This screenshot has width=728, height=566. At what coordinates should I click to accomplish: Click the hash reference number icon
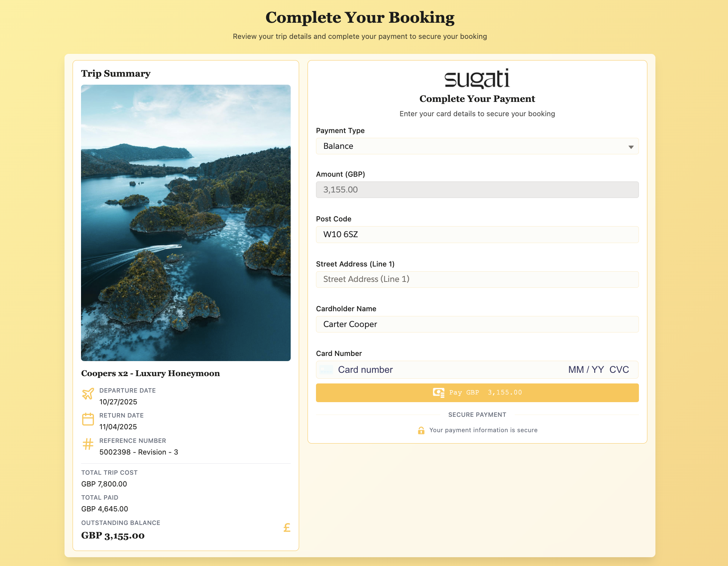pos(88,444)
